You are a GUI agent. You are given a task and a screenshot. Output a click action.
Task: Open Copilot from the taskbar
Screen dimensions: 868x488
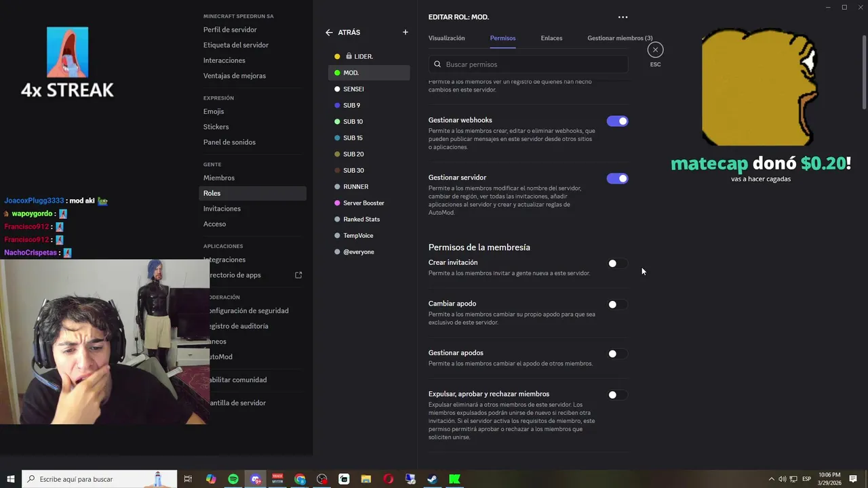coord(211,479)
